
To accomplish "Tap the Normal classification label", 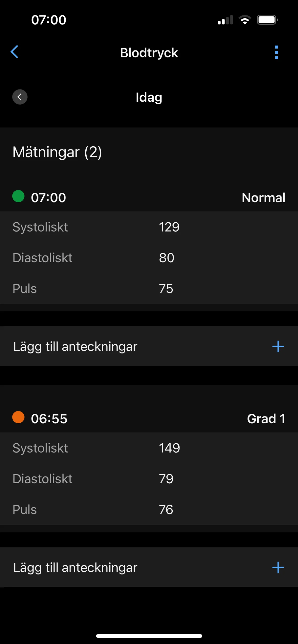I will (263, 198).
